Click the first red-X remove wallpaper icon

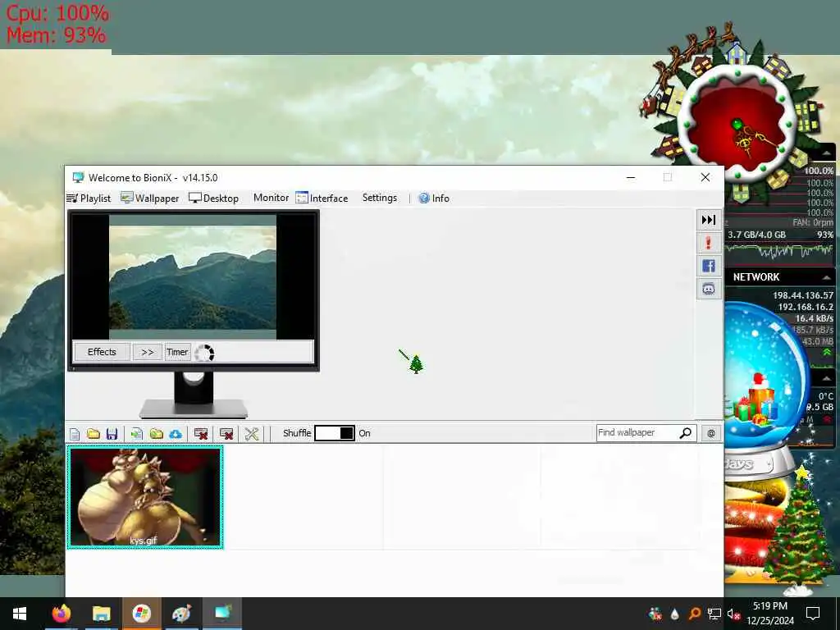click(x=201, y=433)
